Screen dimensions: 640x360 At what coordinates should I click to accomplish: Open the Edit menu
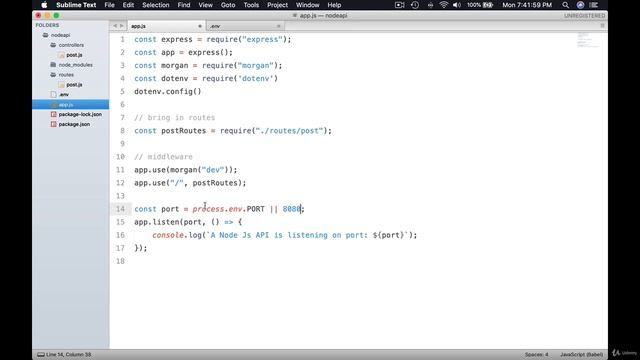[128, 5]
